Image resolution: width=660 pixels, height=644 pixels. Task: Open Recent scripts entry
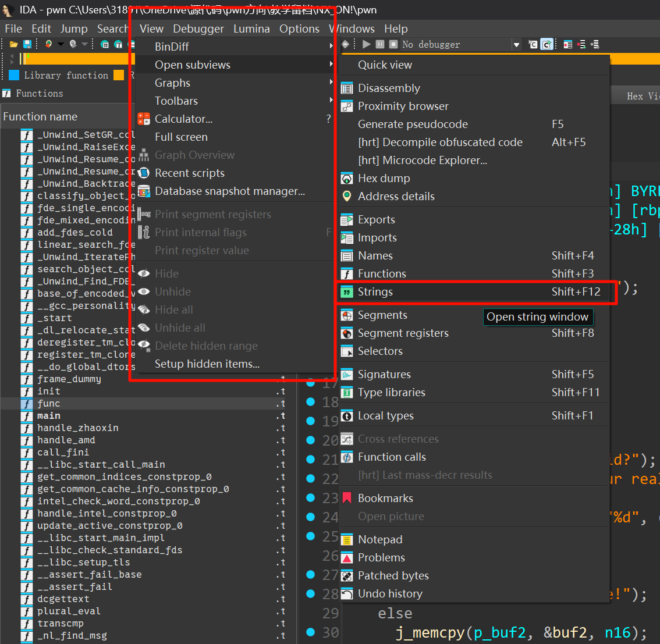(x=235, y=173)
